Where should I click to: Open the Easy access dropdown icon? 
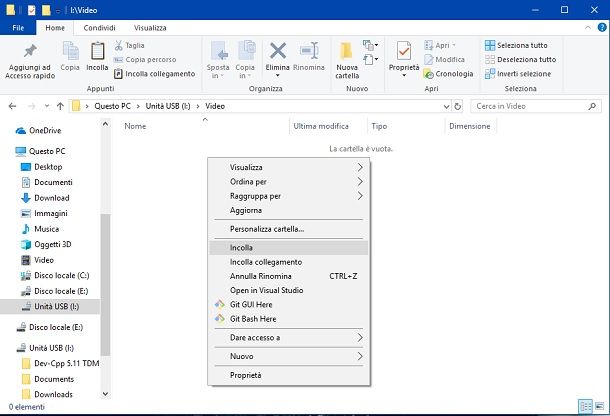(370, 60)
